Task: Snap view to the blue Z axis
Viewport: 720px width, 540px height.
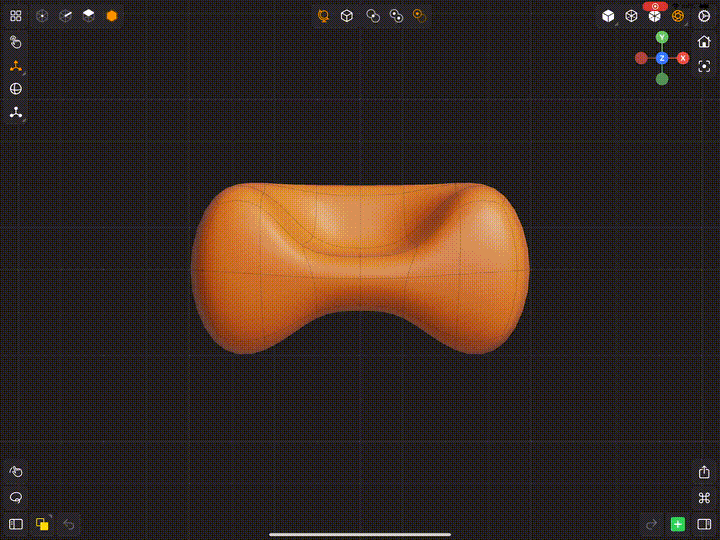Action: click(662, 58)
